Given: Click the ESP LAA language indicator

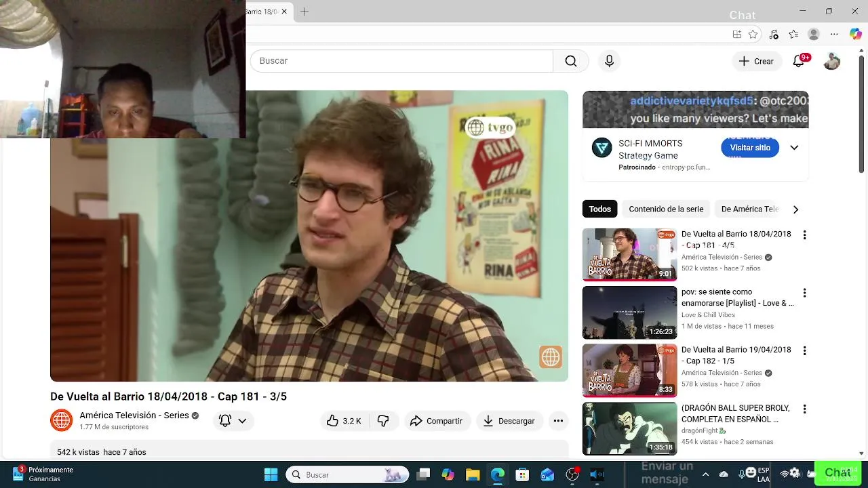Looking at the screenshot, I should tap(764, 474).
